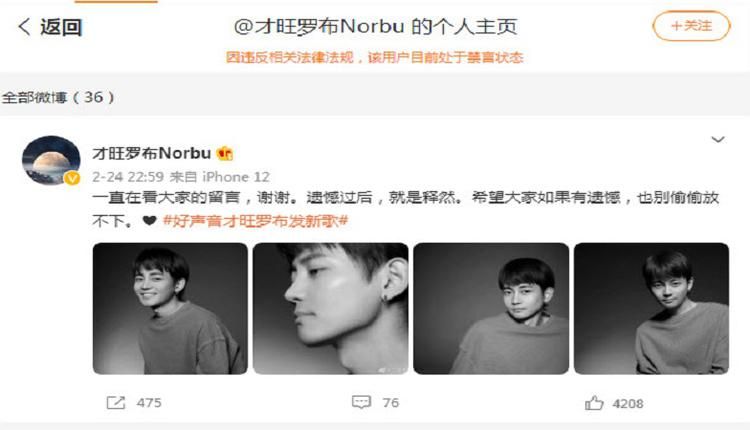750x430 pixels.
Task: Like the post with thumbs-up icon
Action: pyautogui.click(x=594, y=403)
